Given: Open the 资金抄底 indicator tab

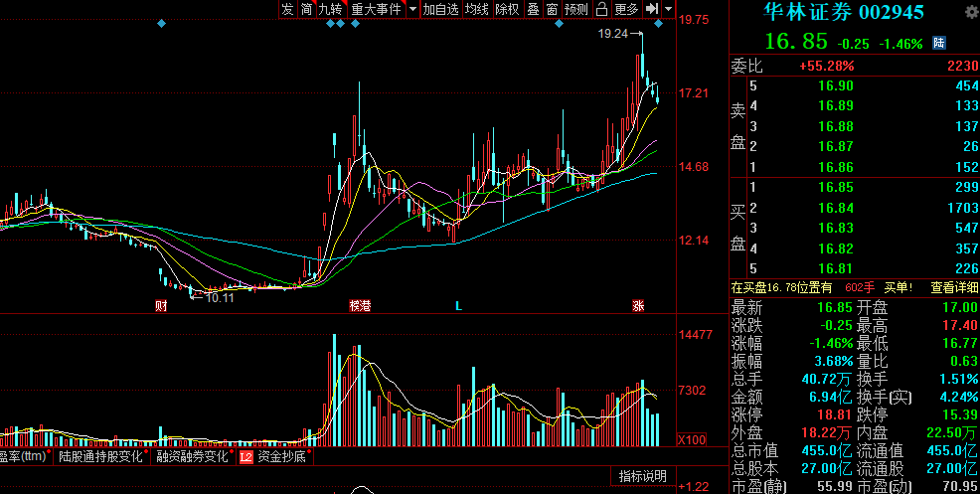Looking at the screenshot, I should click(x=281, y=456).
